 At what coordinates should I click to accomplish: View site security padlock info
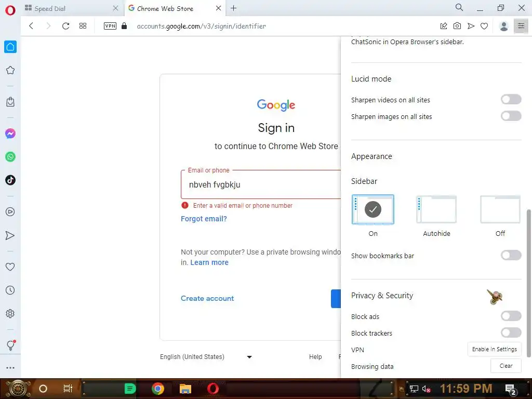click(124, 26)
